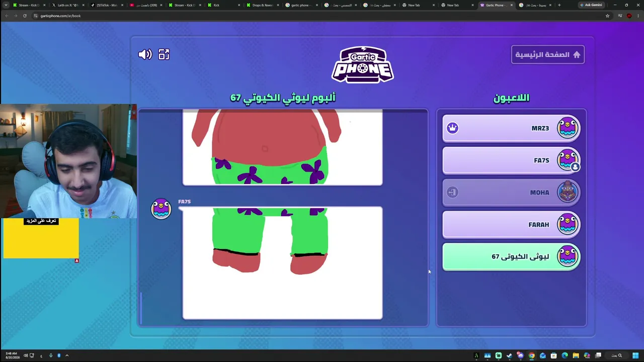Select player FA7S in players list
Screen dimensions: 644x362
tap(511, 160)
